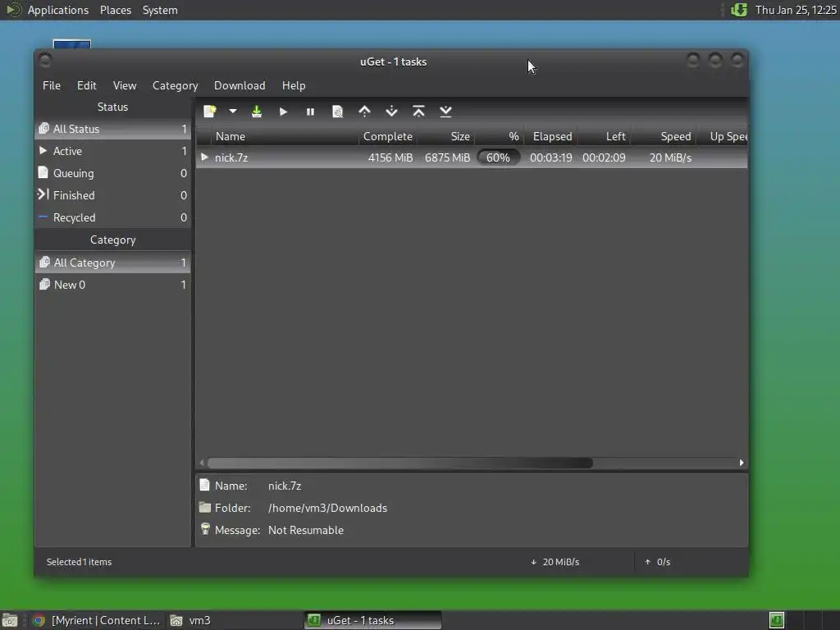840x630 pixels.
Task: Click the Show Desktop icon in taskbar
Action: click(x=10, y=620)
